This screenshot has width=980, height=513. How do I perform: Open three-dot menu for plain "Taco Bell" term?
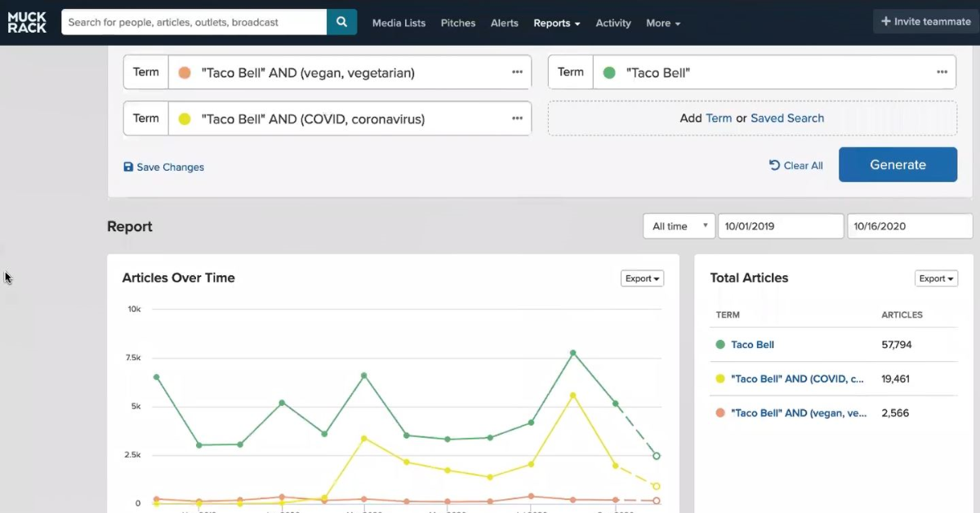point(942,73)
